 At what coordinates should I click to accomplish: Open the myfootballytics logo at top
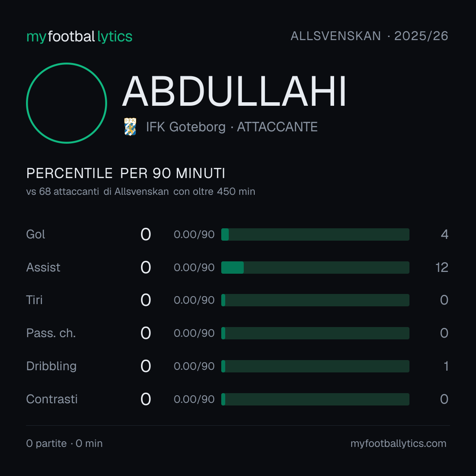click(79, 37)
